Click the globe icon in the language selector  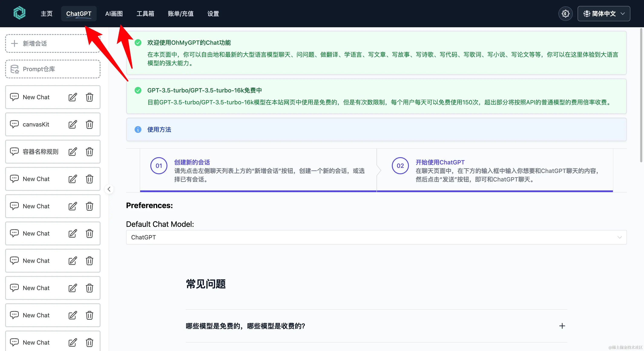point(587,13)
